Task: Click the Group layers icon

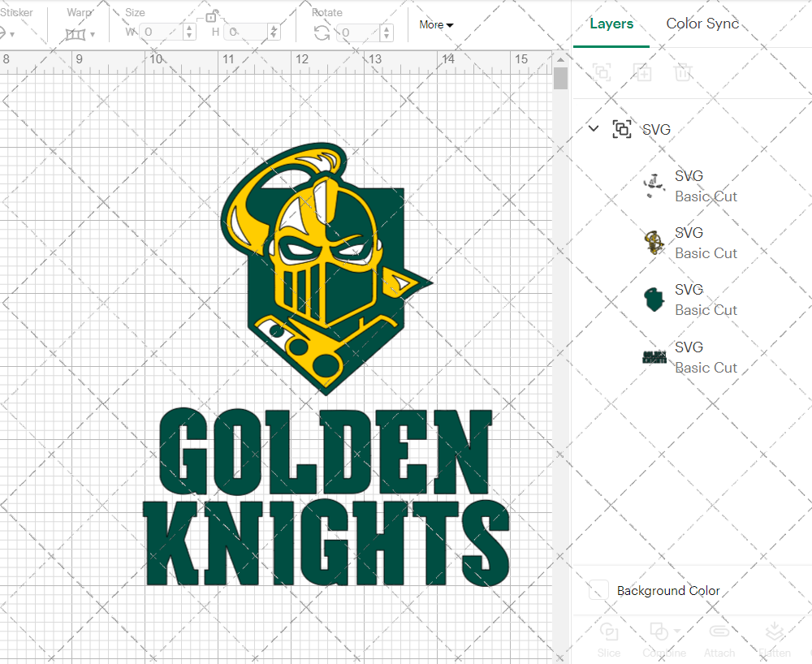Action: (x=603, y=72)
